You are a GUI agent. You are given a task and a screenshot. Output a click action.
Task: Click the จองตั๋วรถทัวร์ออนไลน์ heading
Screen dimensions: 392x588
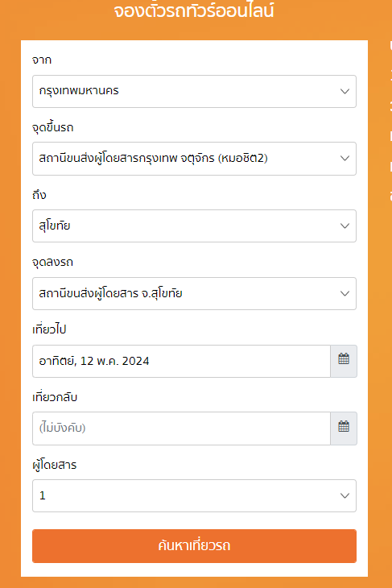point(194,10)
